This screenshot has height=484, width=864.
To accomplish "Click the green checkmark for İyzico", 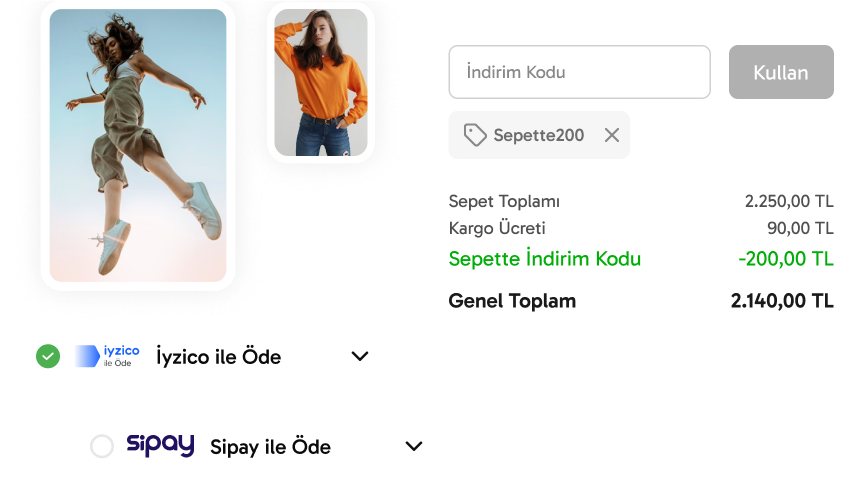I will [48, 356].
